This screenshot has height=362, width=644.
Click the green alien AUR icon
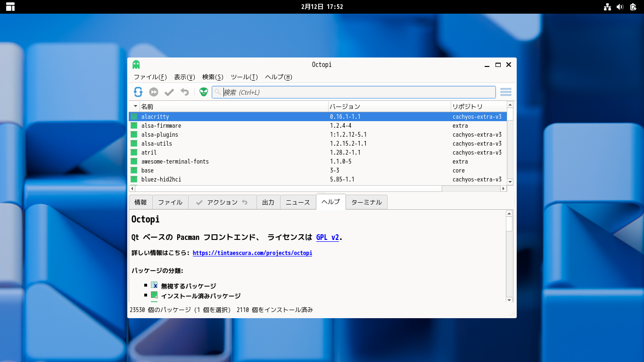tap(204, 92)
